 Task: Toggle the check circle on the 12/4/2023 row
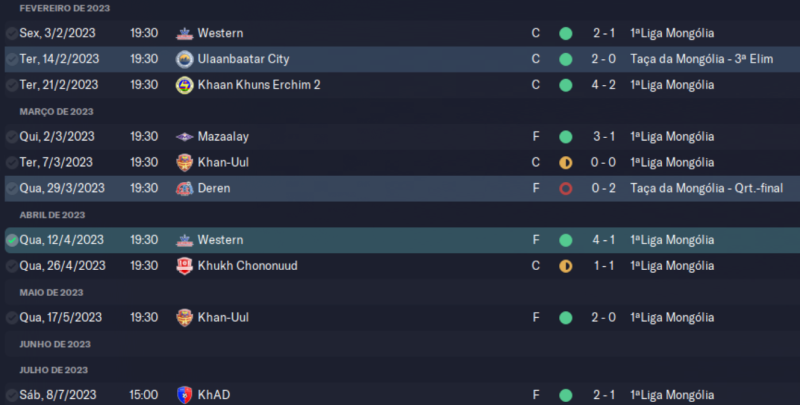click(11, 240)
